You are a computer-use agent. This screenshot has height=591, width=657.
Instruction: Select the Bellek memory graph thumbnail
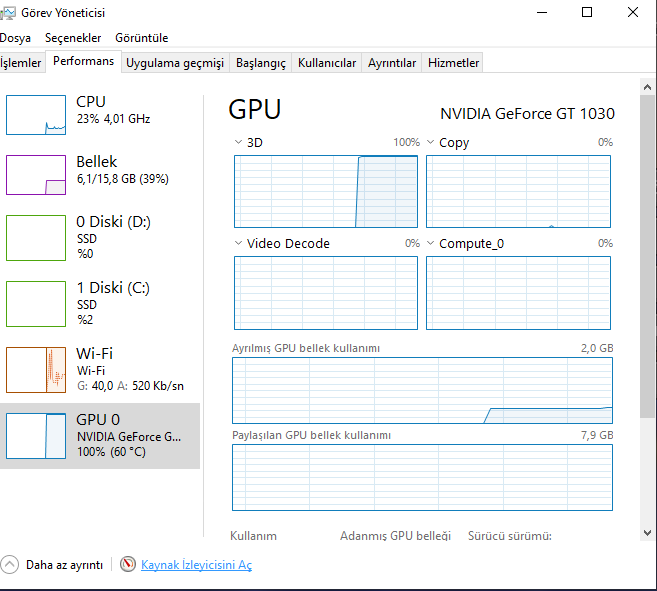(35, 175)
